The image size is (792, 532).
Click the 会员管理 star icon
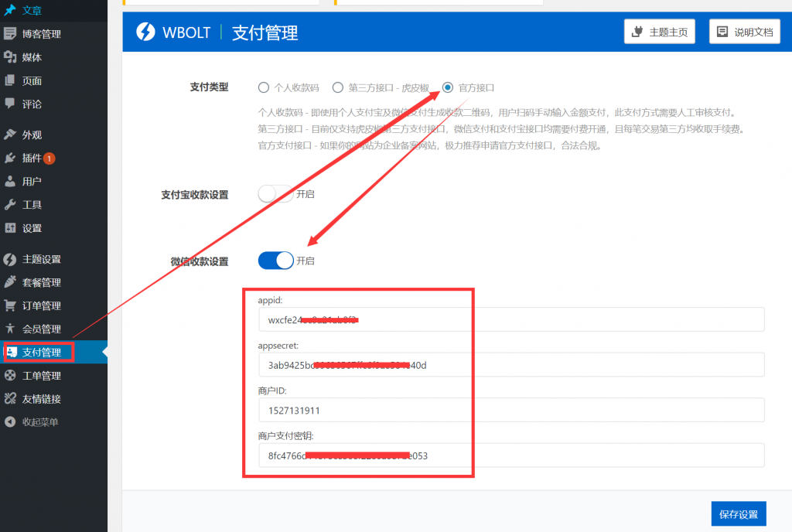10,329
